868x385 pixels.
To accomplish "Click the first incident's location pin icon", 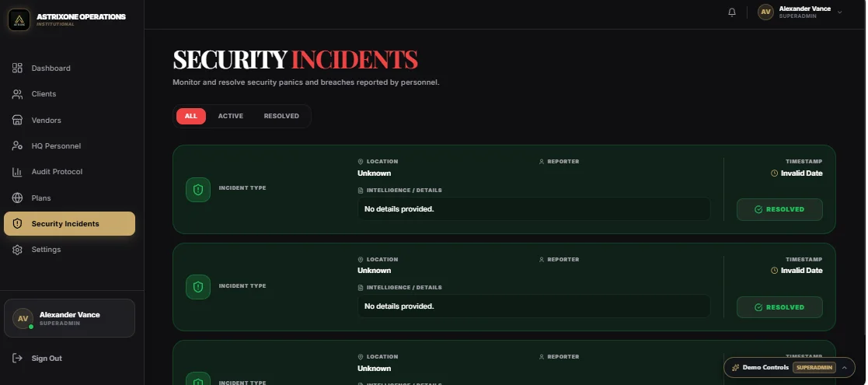I will pyautogui.click(x=361, y=162).
